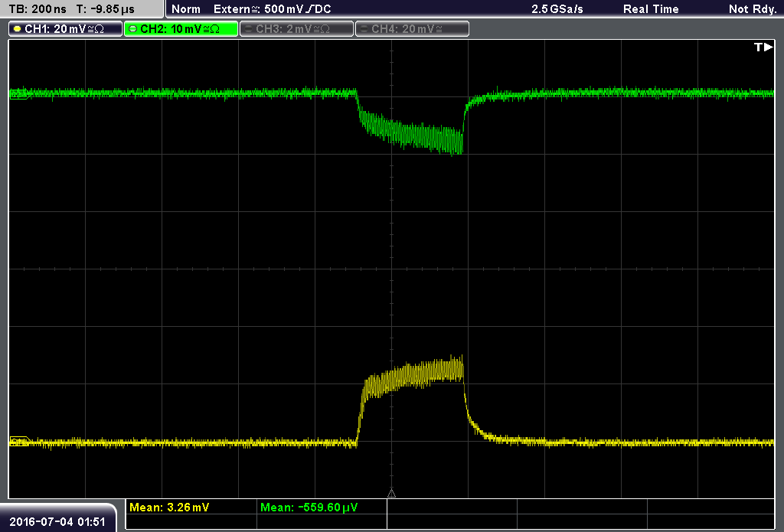Click the yellow CH1 ground level marker
This screenshot has height=532, width=784.
pyautogui.click(x=20, y=442)
